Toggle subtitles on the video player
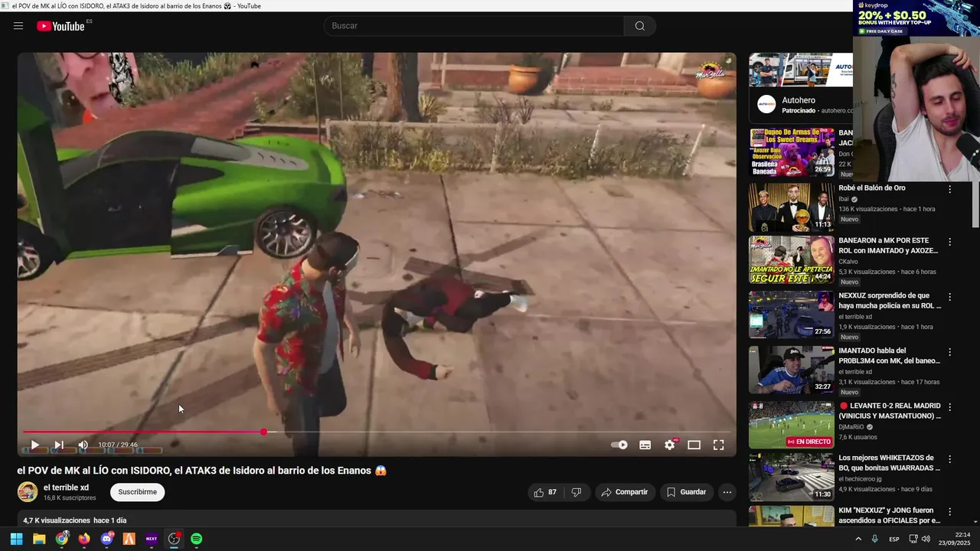The width and height of the screenshot is (980, 551). point(645,445)
